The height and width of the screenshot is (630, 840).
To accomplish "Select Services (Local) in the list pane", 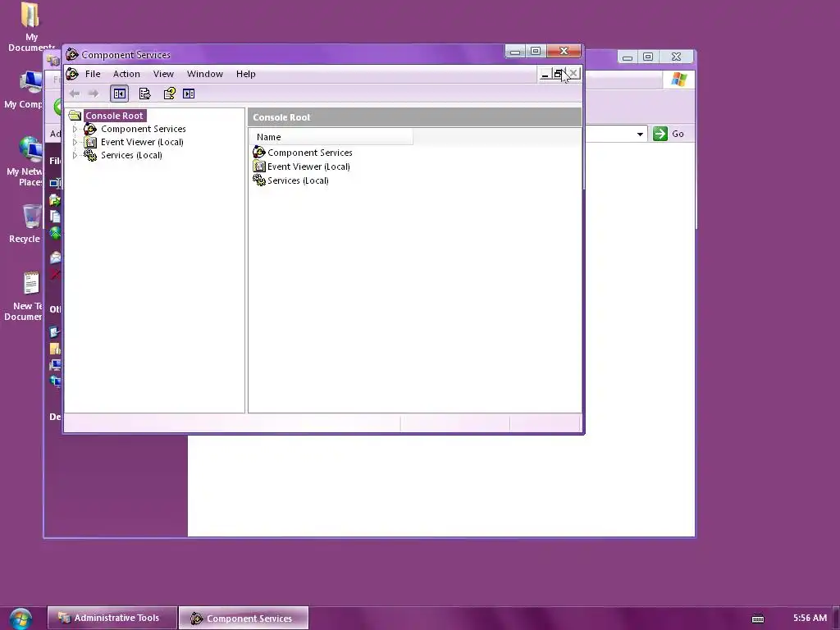I will [298, 180].
